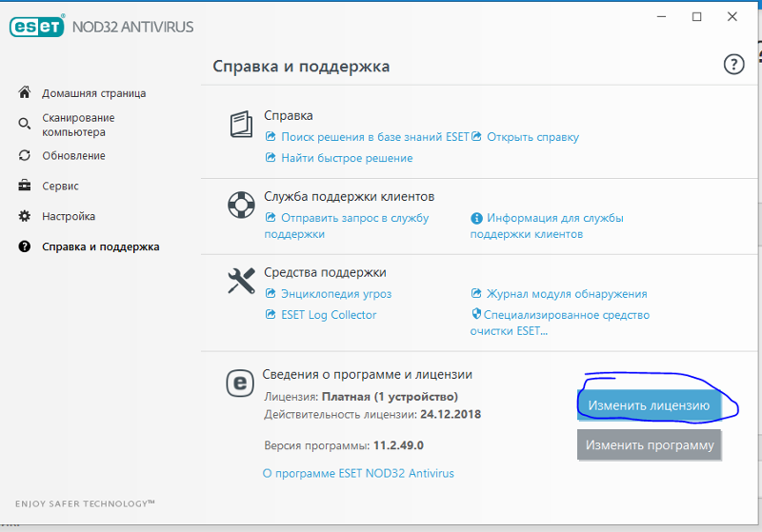Go to Обновление section
The width and height of the screenshot is (762, 532).
(73, 155)
